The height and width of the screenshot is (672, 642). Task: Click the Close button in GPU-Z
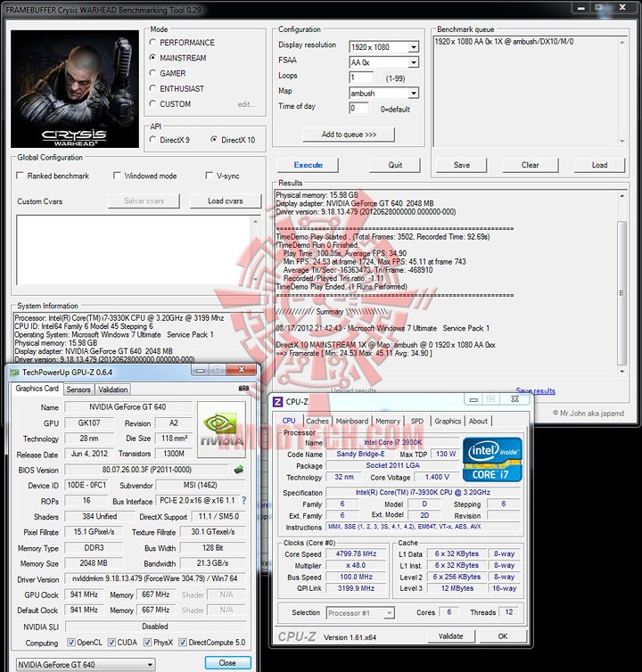(227, 663)
